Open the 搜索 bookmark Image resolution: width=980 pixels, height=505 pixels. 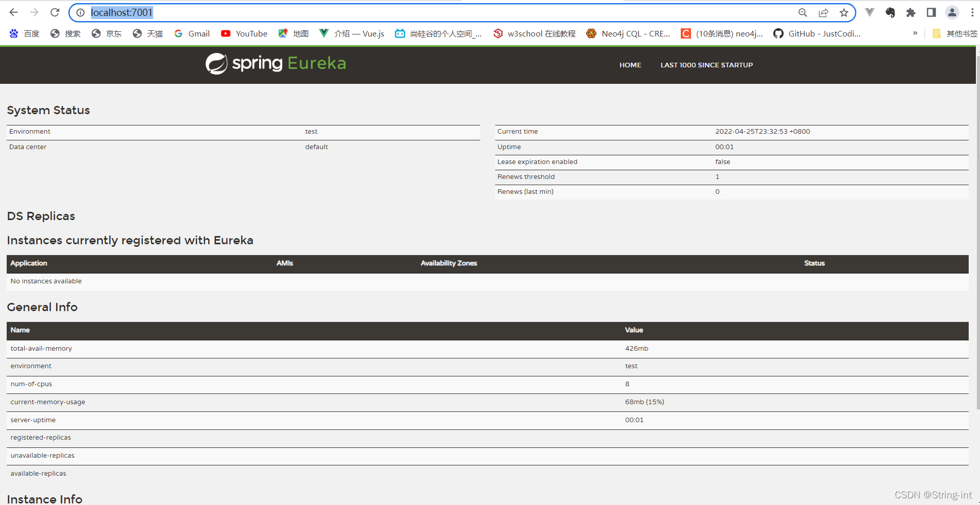click(x=65, y=33)
